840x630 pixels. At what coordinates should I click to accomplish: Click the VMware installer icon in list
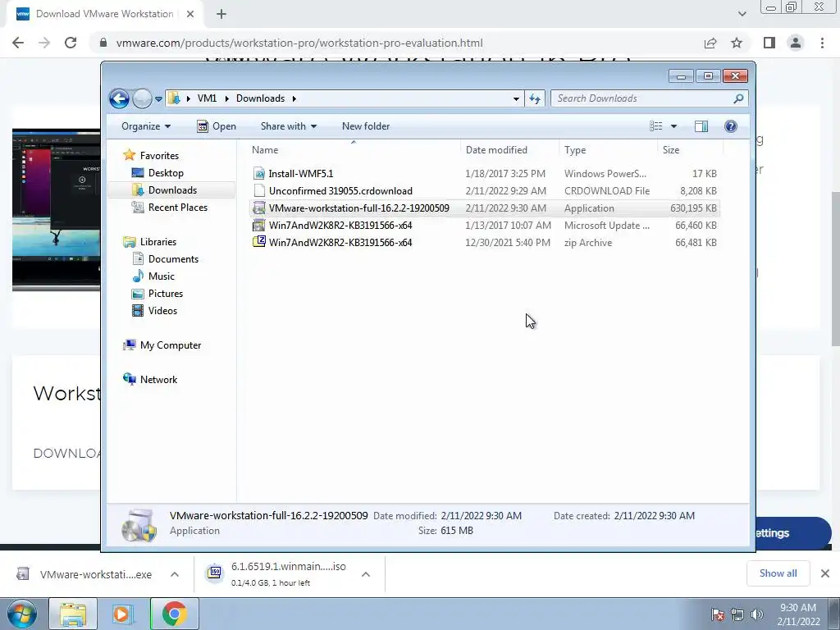point(259,208)
